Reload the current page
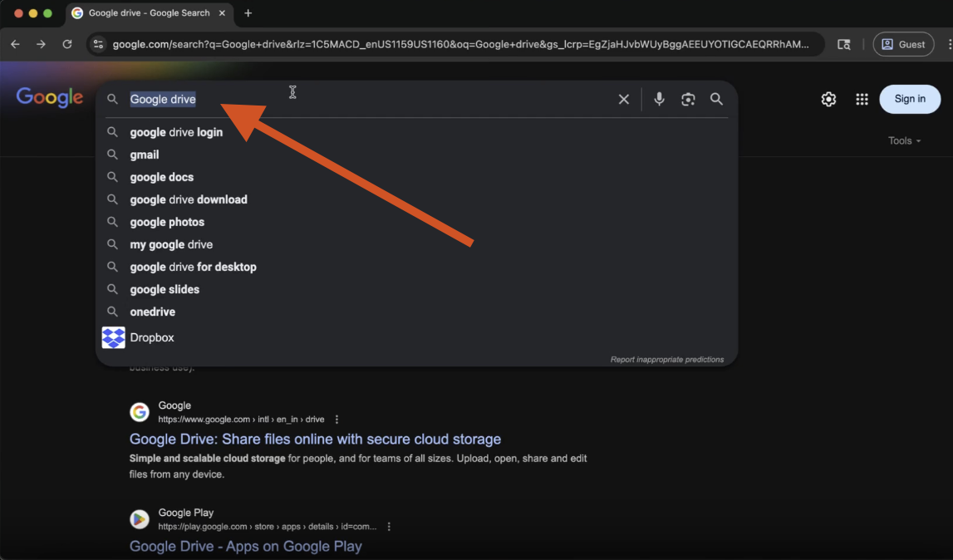 (67, 44)
